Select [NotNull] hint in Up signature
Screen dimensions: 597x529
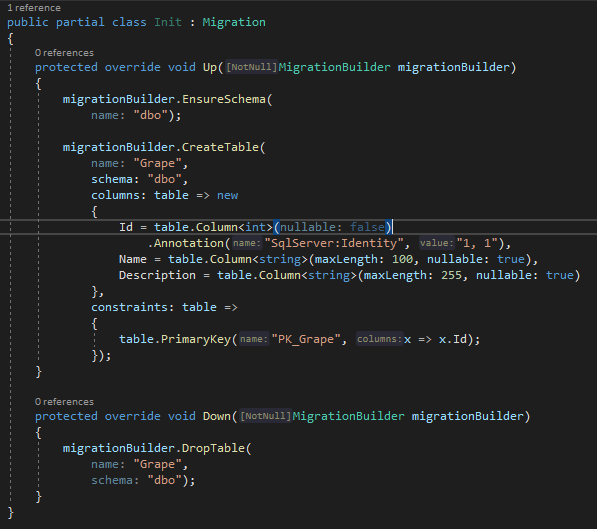[x=251, y=67]
